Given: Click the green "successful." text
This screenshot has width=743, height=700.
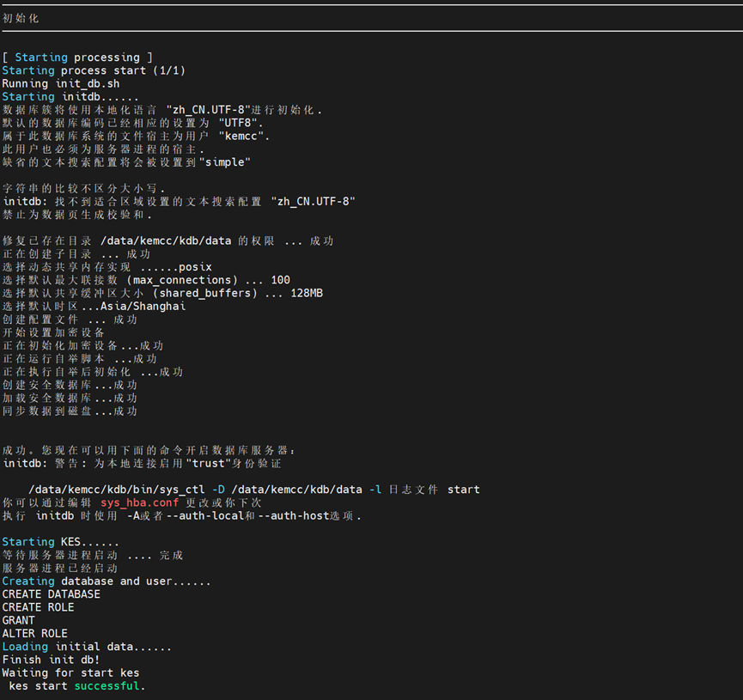Looking at the screenshot, I should point(110,686).
